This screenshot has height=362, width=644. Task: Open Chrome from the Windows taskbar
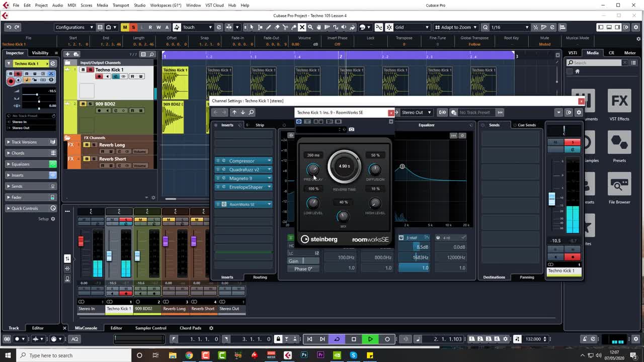point(189,355)
